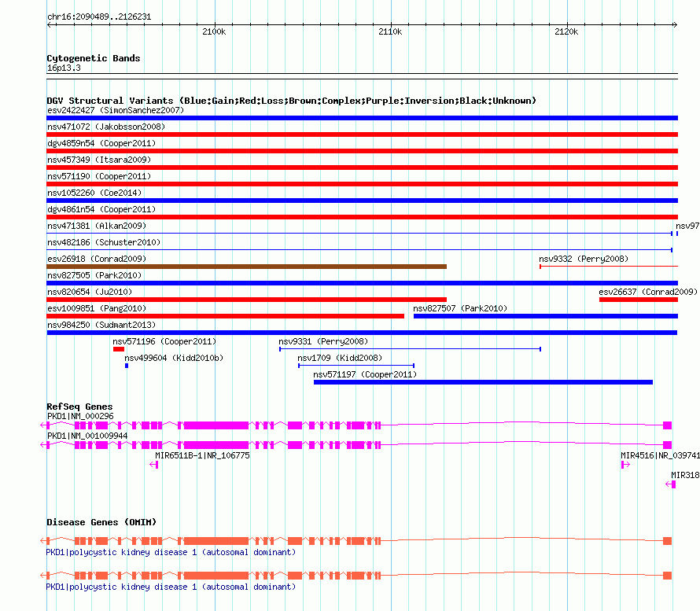Screen dimensions: 700x611
Task: Click the 16p13.3 band label
Action: 64,68
